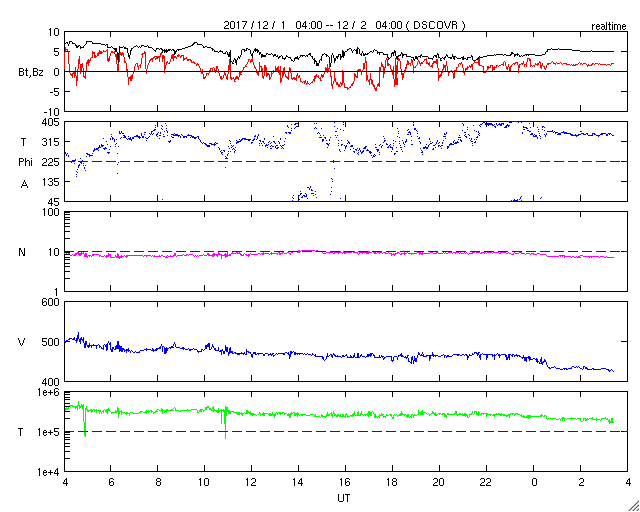Click the resize grip in the window corner
Screen dimensions: 640x512
click(x=633, y=505)
